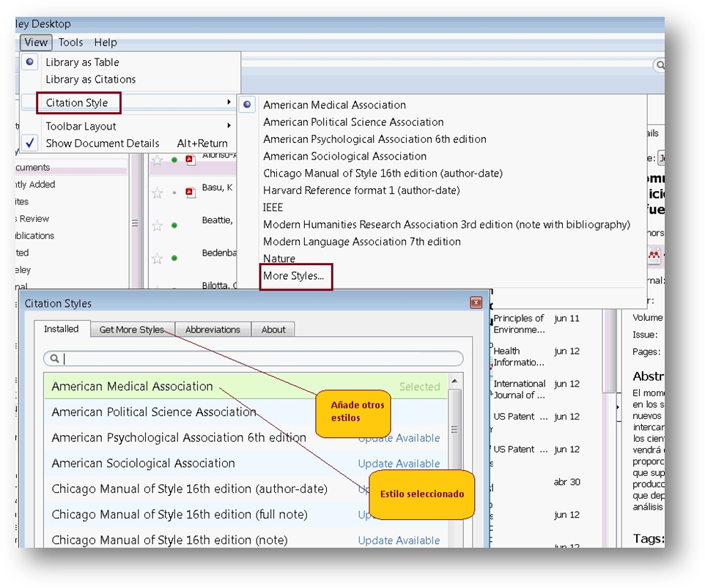Click the "jun 11" date cell
The height and width of the screenshot is (588, 705).
point(567,319)
